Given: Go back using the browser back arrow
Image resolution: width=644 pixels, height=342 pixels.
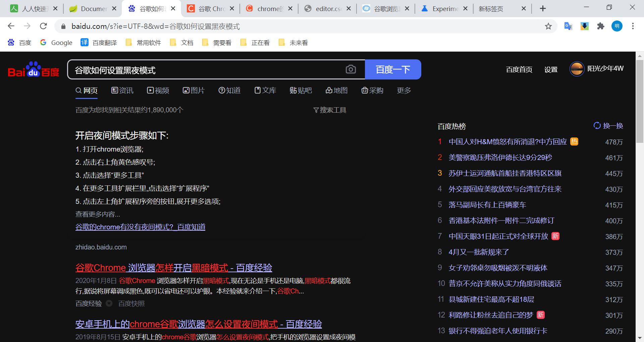Looking at the screenshot, I should 11,26.
